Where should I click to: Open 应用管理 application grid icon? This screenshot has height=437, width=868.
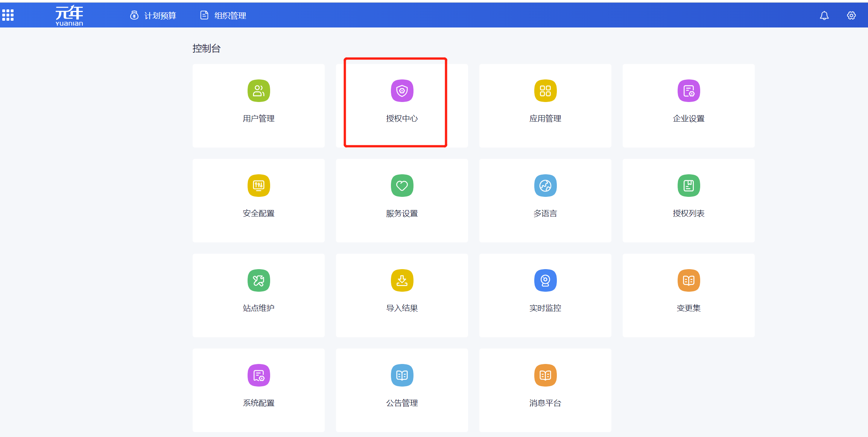click(545, 91)
